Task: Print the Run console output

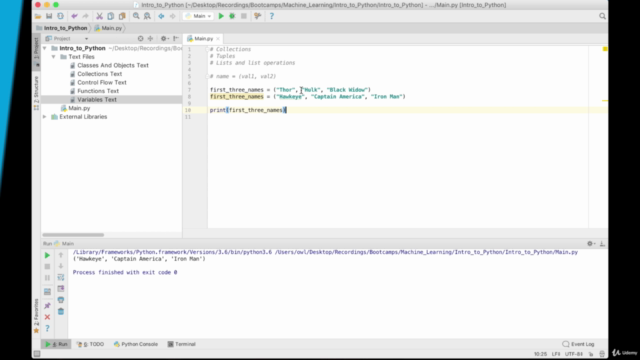Action: [61, 300]
